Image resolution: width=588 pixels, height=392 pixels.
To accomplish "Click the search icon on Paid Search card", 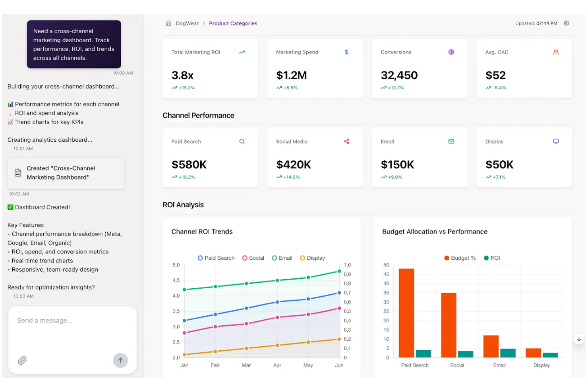I will coord(242,141).
